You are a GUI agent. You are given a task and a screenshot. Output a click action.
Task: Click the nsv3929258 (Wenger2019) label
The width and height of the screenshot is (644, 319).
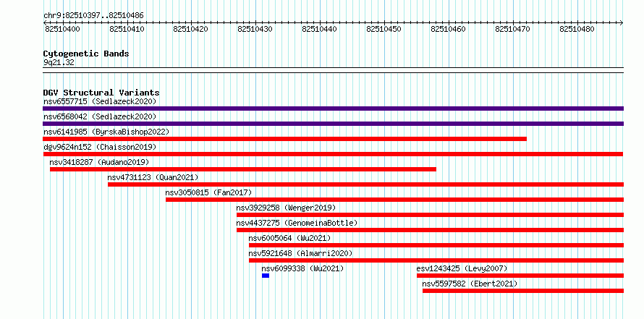(x=286, y=208)
